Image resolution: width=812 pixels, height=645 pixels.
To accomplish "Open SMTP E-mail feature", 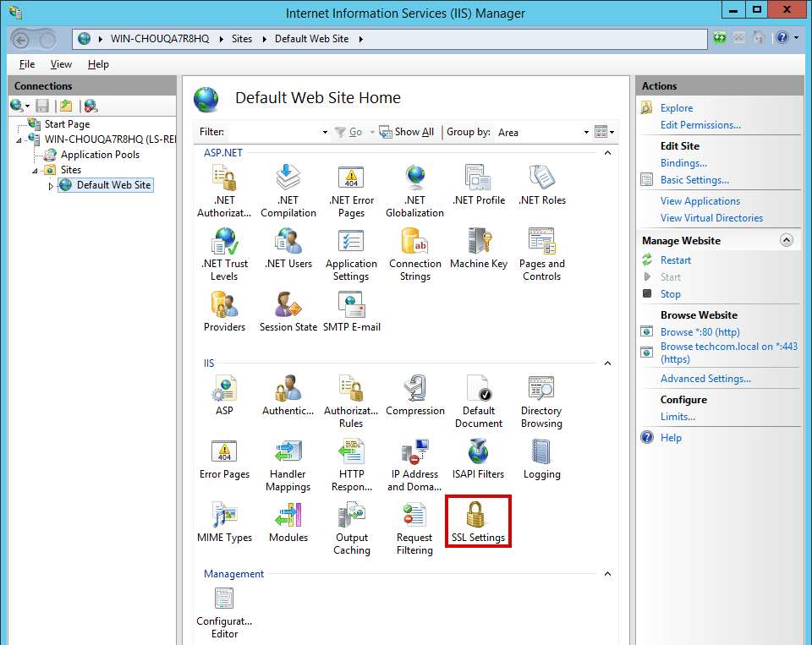I will (x=352, y=312).
